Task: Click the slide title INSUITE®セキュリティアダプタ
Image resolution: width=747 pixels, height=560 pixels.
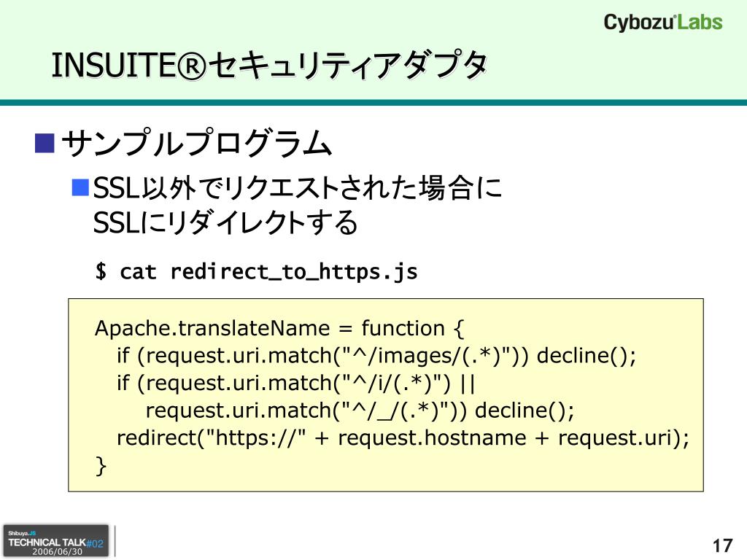Action: pyautogui.click(x=270, y=65)
